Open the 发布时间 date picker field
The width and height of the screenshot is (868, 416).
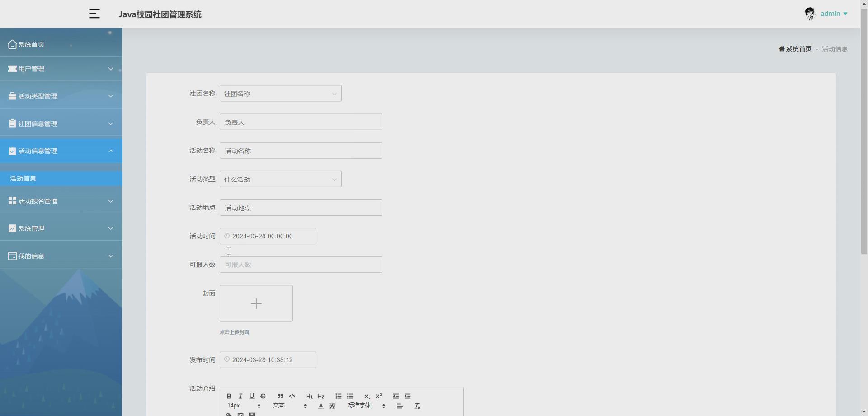268,360
